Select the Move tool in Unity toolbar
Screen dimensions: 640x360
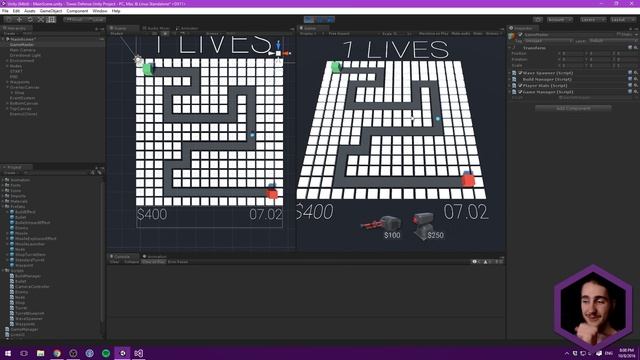(19, 20)
